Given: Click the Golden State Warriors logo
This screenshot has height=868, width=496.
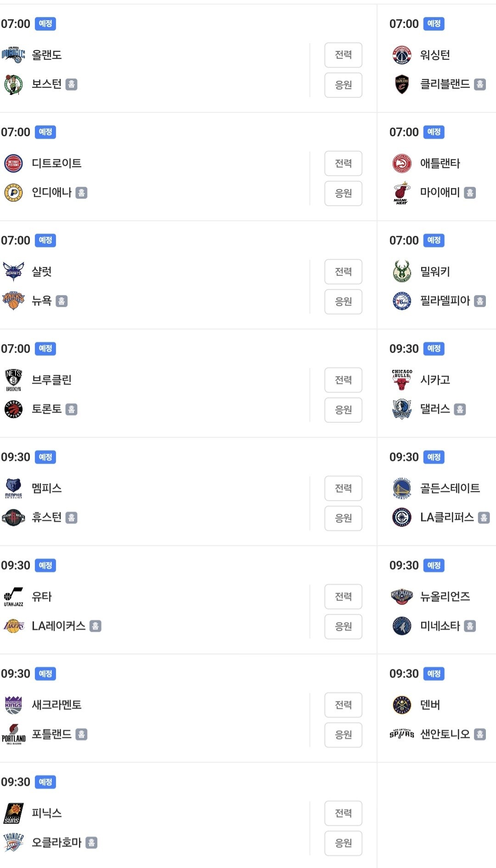Looking at the screenshot, I should pyautogui.click(x=402, y=488).
